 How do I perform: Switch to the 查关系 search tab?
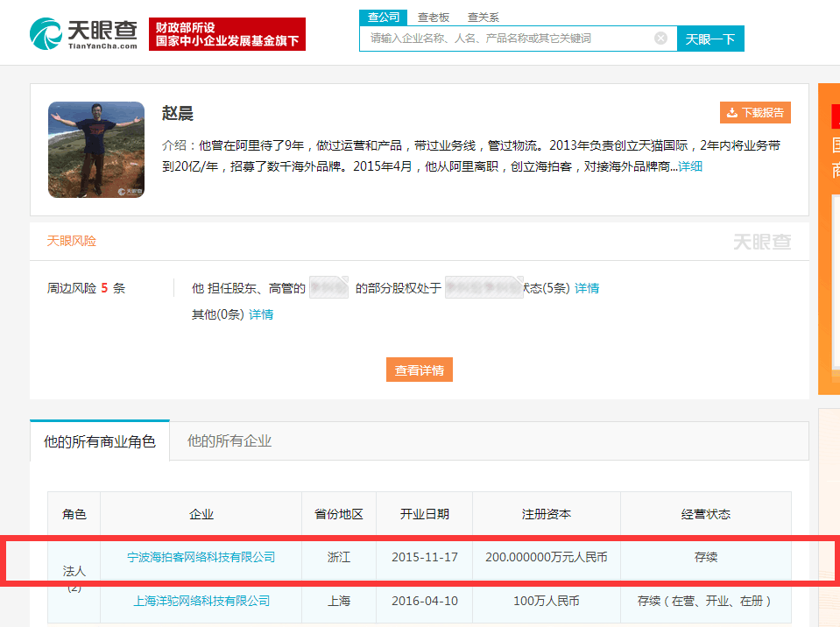484,18
